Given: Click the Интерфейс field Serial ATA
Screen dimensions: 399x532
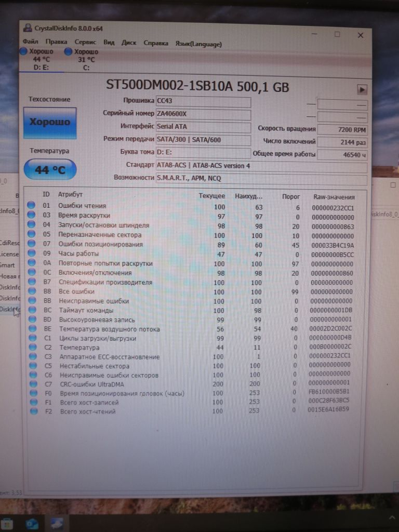Looking at the screenshot, I should [203, 127].
